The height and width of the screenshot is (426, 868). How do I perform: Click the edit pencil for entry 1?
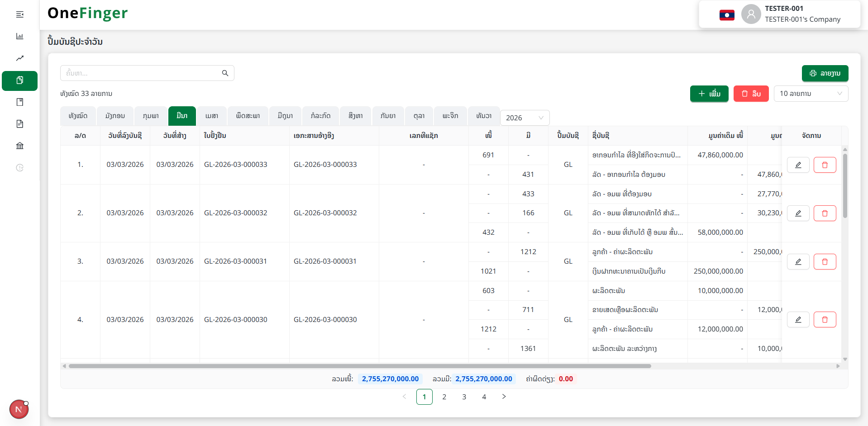pos(798,165)
